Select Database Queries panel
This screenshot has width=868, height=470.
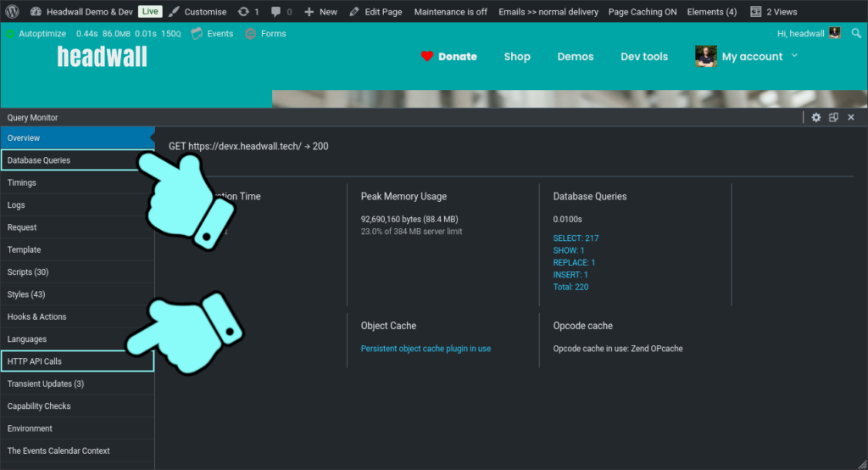77,160
